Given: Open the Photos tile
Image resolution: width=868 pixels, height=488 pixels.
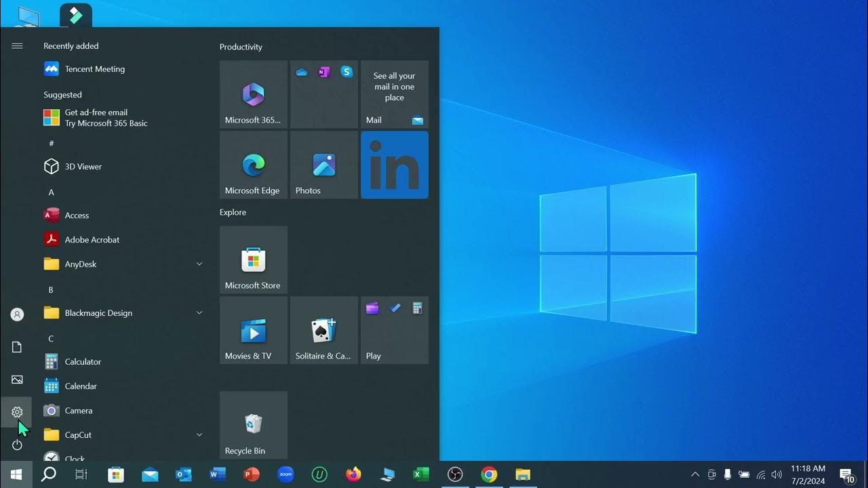Looking at the screenshot, I should tap(324, 165).
